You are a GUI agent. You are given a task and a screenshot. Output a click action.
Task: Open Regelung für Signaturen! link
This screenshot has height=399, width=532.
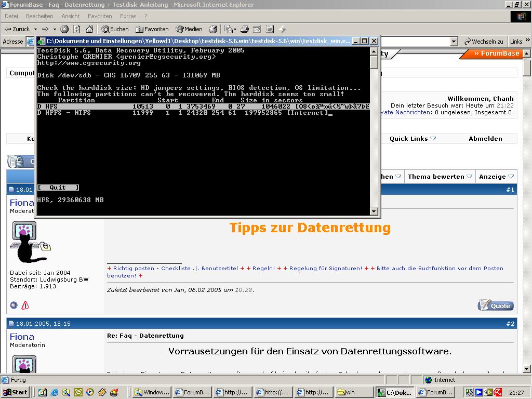(x=325, y=269)
